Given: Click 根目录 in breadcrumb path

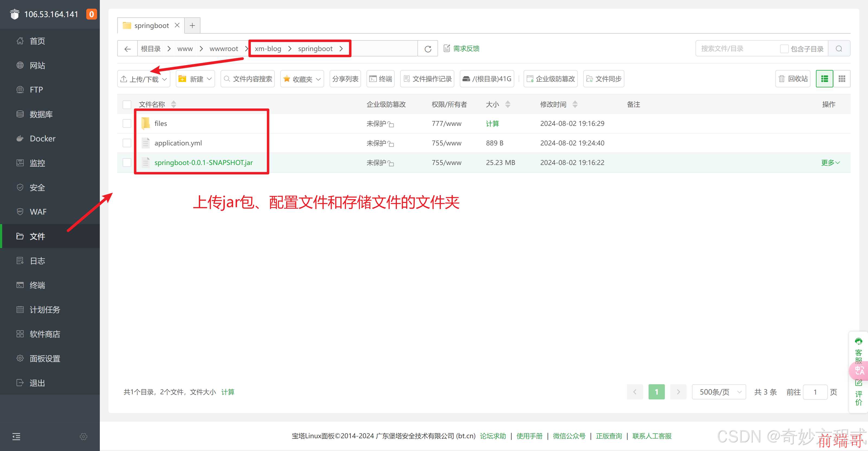Looking at the screenshot, I should tap(151, 49).
